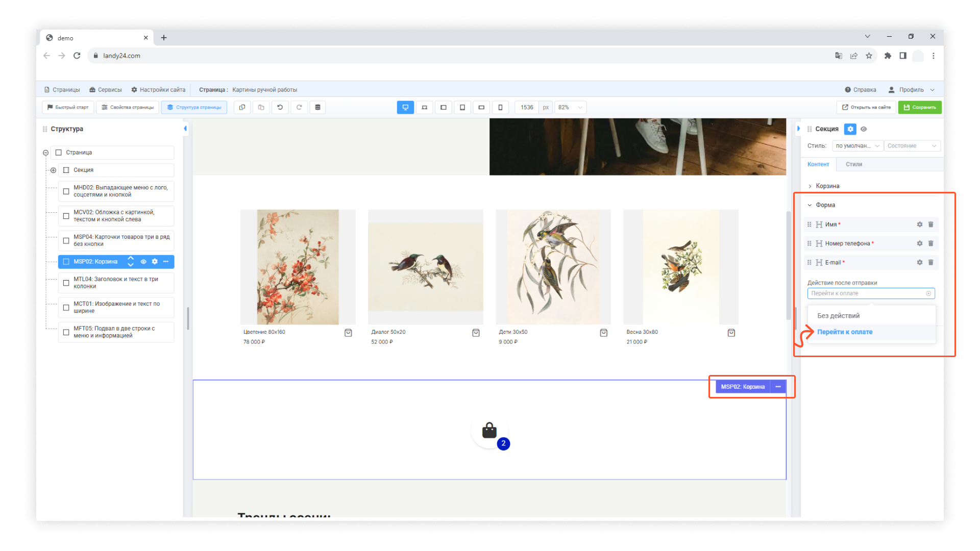
Task: Open the Состояние dropdown
Action: [x=912, y=146]
